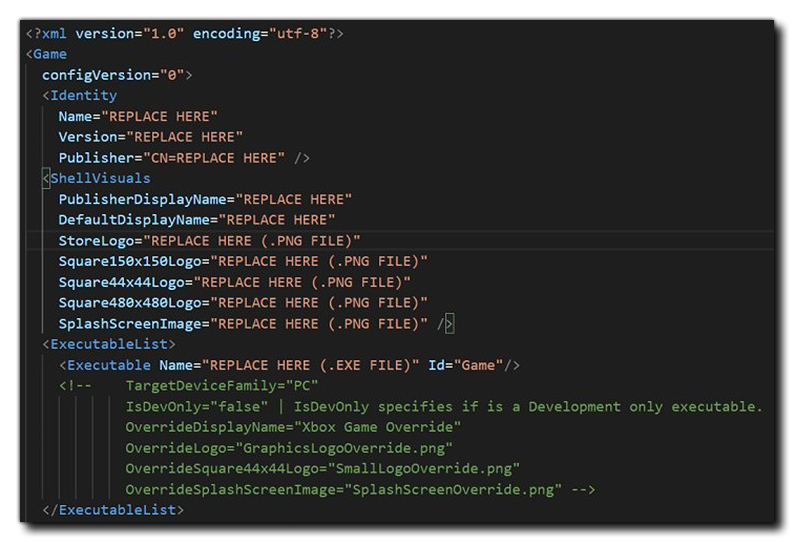Click the Publisher="CN=REPLACE HERE" value
The image size is (793, 542).
click(213, 158)
